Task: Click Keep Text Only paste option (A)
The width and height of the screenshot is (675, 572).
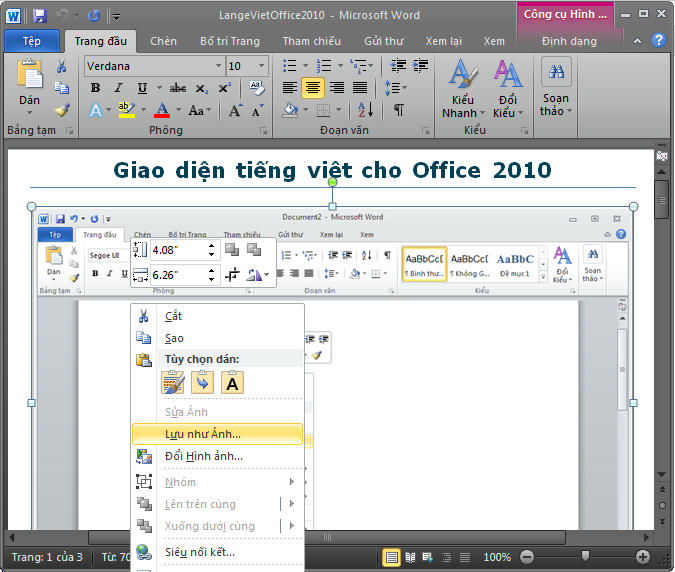Action: tap(232, 382)
